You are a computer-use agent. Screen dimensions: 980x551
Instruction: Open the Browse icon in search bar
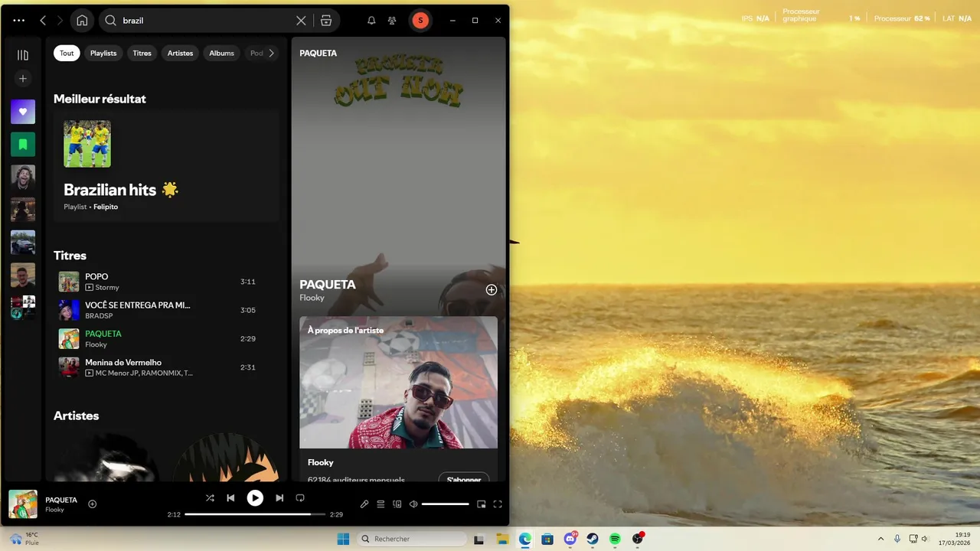326,21
